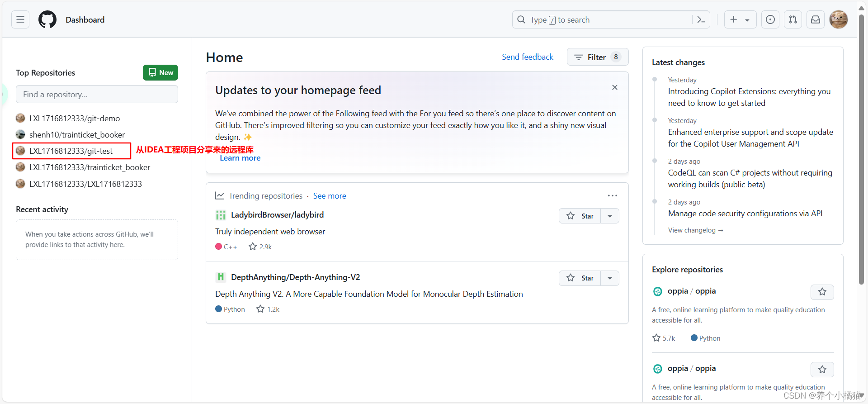Click the C++ language label on ladybird
868x404 pixels.
pos(226,247)
